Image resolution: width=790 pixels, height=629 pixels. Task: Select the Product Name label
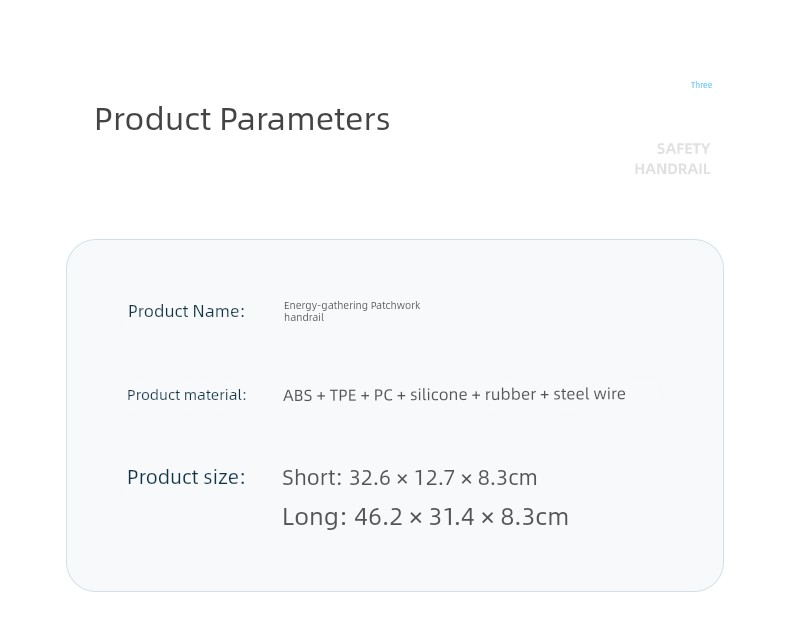(186, 311)
